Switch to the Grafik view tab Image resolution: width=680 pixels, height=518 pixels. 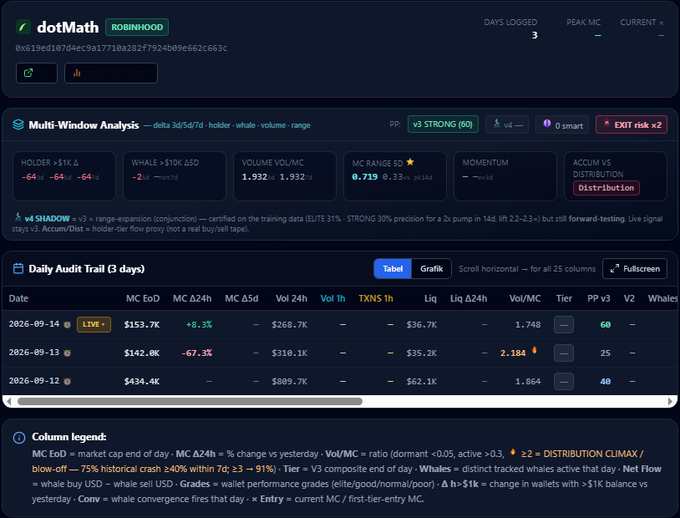(432, 269)
